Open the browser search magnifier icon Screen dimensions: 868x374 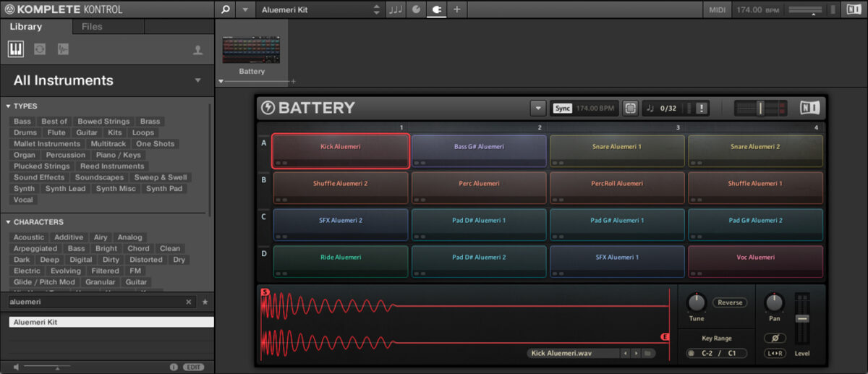[x=225, y=9]
